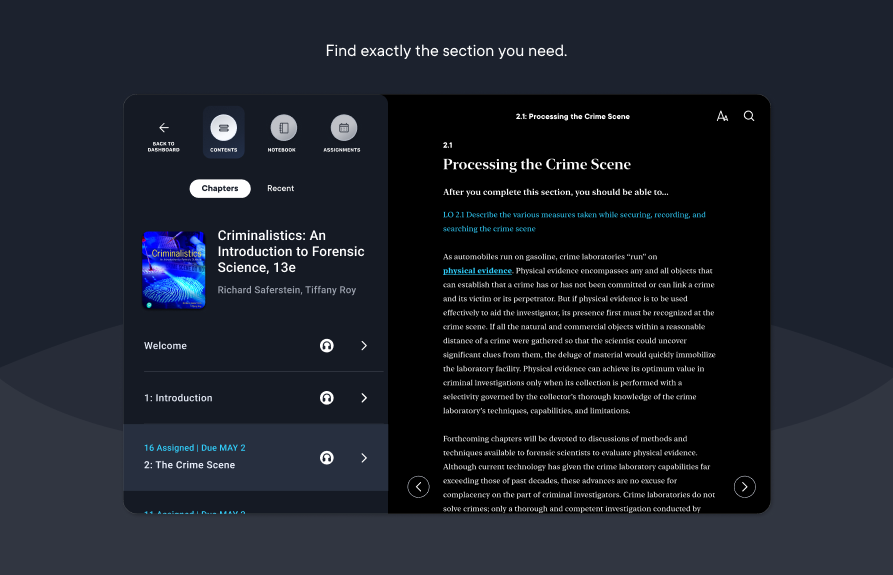Open search magnifier in reader
The height and width of the screenshot is (575, 893).
[x=749, y=116]
